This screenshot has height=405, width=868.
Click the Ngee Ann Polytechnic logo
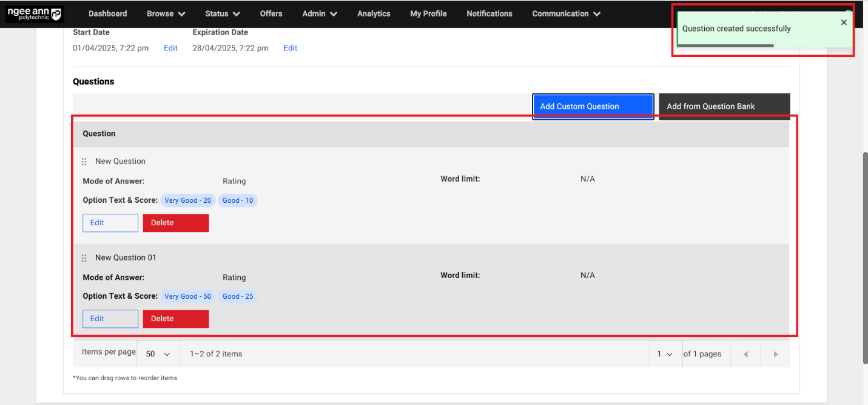pyautogui.click(x=35, y=14)
